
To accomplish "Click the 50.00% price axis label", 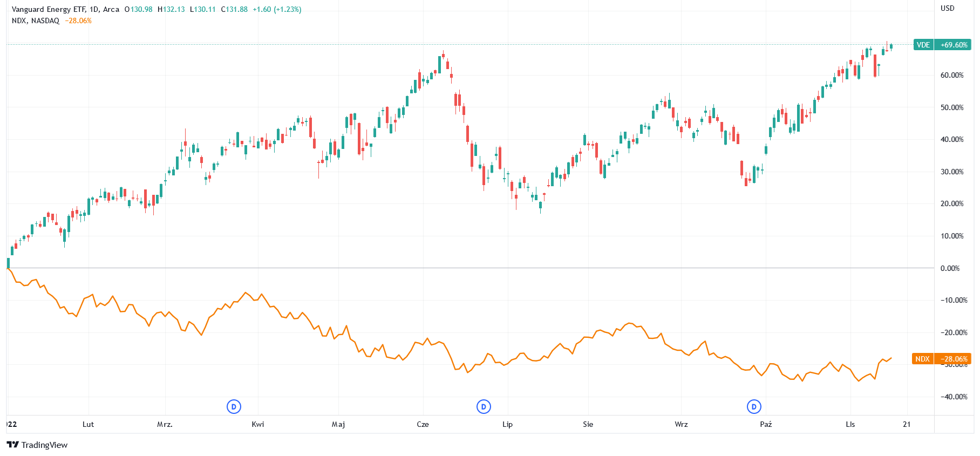I will [952, 107].
